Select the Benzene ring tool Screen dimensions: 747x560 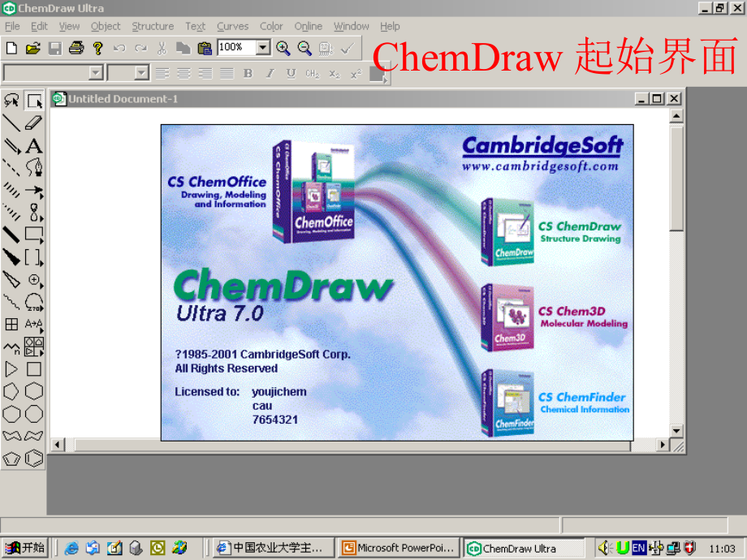click(33, 458)
